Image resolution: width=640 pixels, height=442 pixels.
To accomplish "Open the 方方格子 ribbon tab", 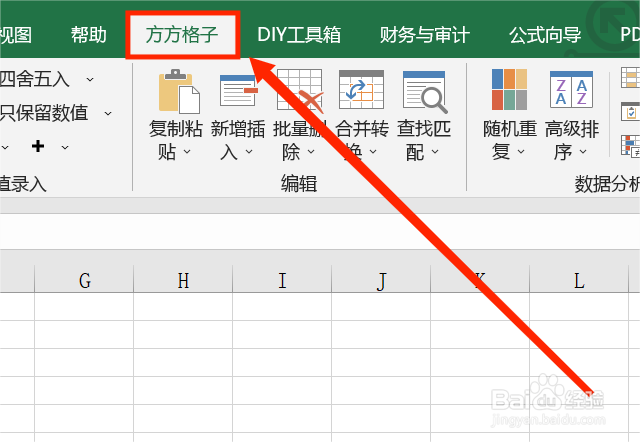I will (x=182, y=35).
